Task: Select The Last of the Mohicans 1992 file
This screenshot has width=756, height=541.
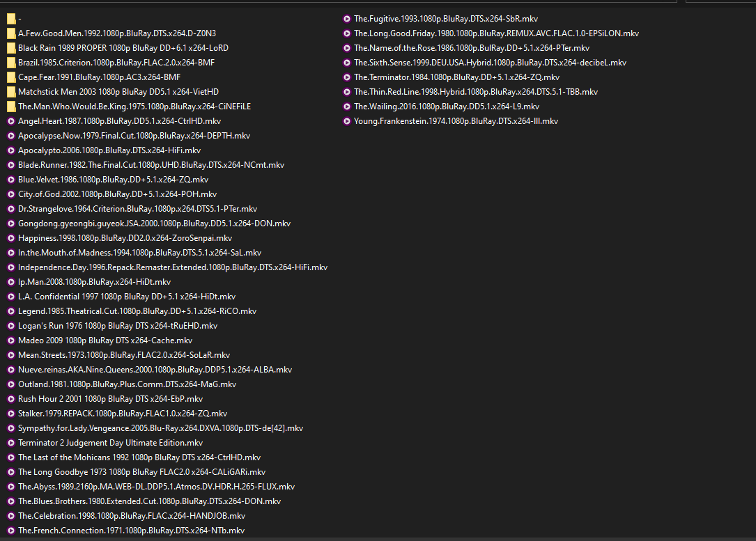Action: 139,457
